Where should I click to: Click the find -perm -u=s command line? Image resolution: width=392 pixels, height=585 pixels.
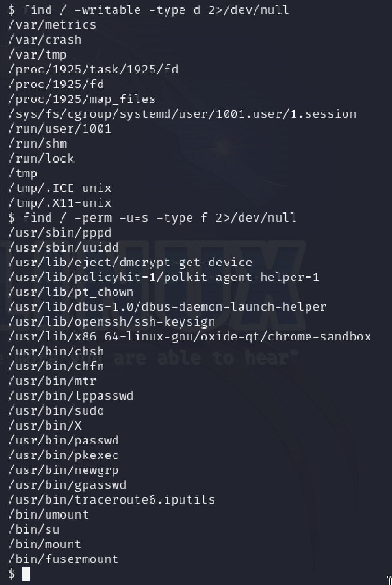(152, 218)
